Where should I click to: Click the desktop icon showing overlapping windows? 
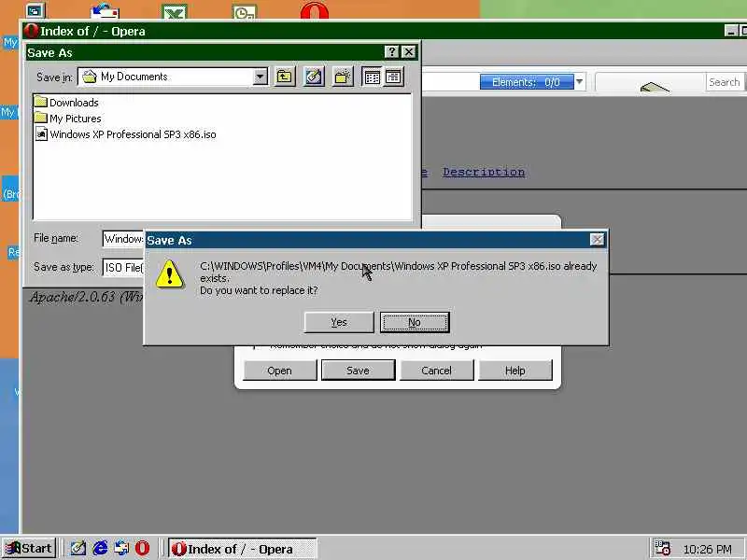[x=35, y=9]
